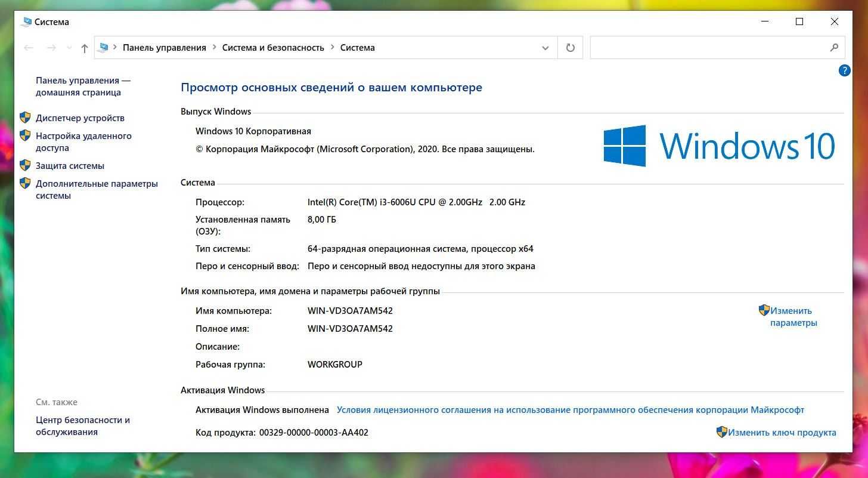
Task: Click processor value Intel Core i3-6006U
Action: (416, 202)
